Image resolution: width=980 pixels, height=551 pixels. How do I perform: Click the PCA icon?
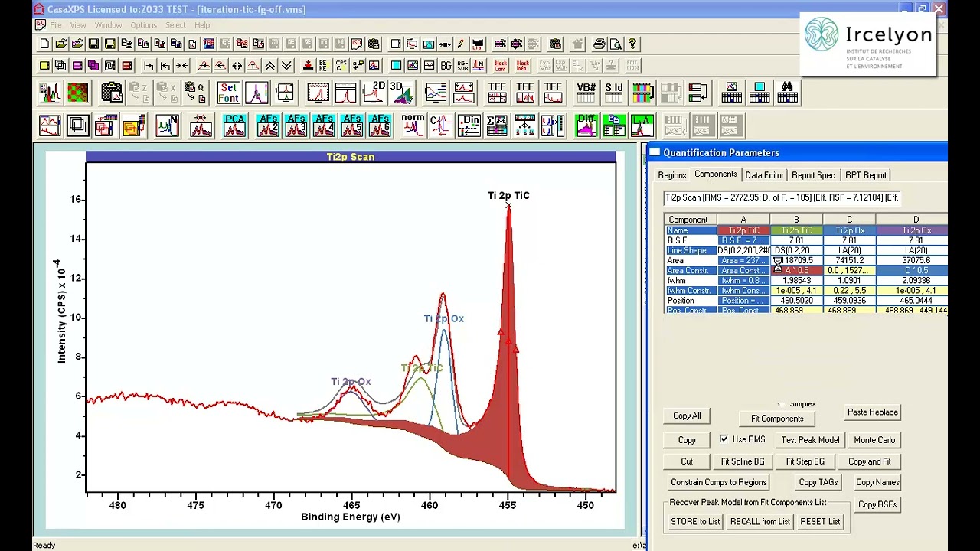tap(234, 126)
